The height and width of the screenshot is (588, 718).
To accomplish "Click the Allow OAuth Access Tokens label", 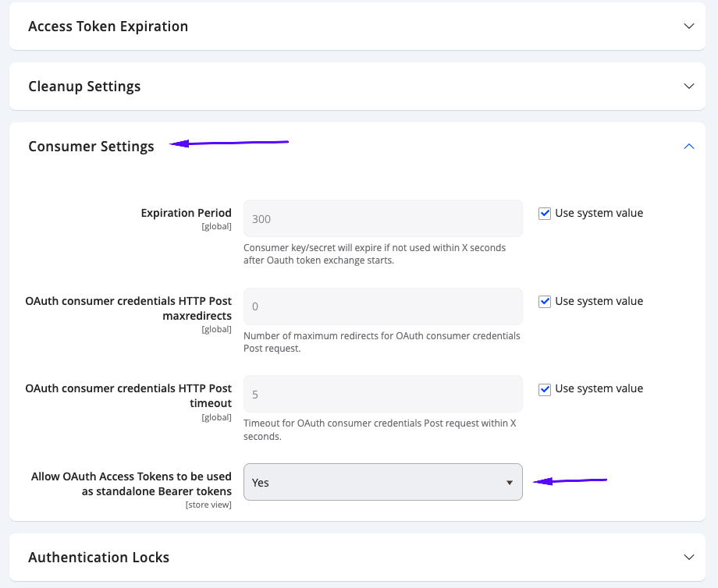I will (131, 484).
